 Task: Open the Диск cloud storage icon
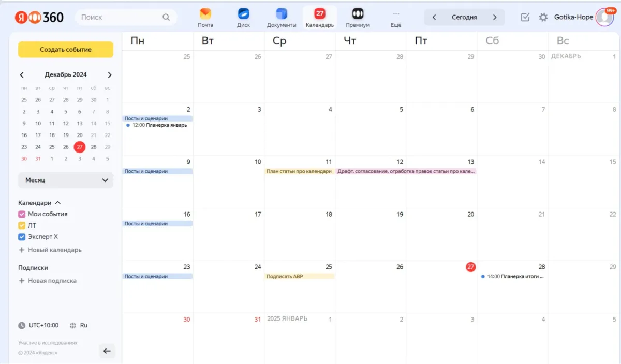click(x=243, y=14)
